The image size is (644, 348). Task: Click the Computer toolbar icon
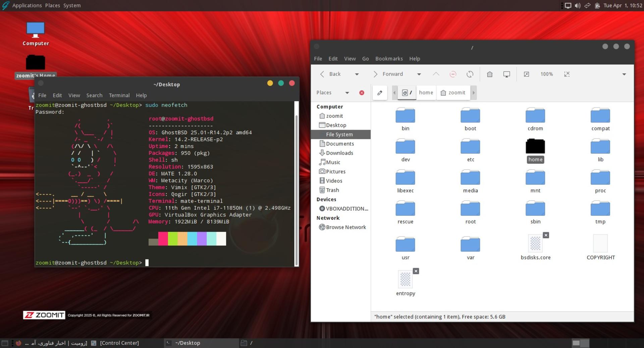[507, 74]
